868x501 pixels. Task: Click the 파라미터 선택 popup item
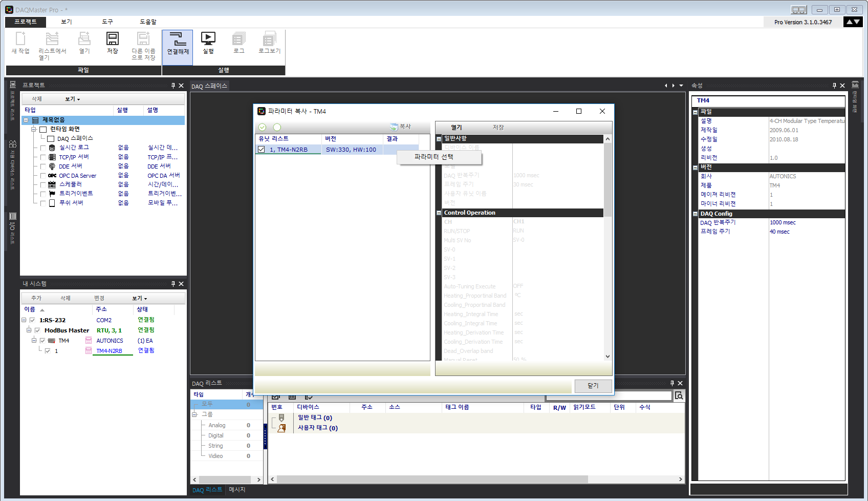click(433, 157)
